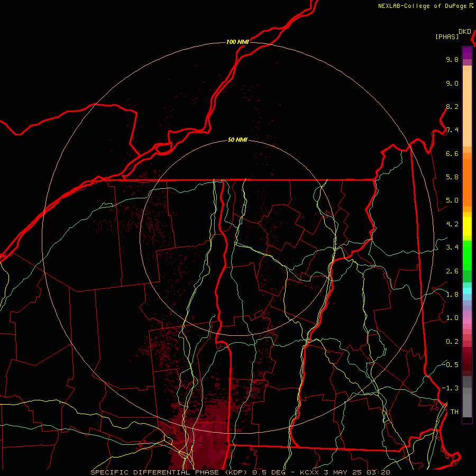This screenshot has width=476, height=476.
Task: Click the bright green color bar segment
Action: point(467,255)
